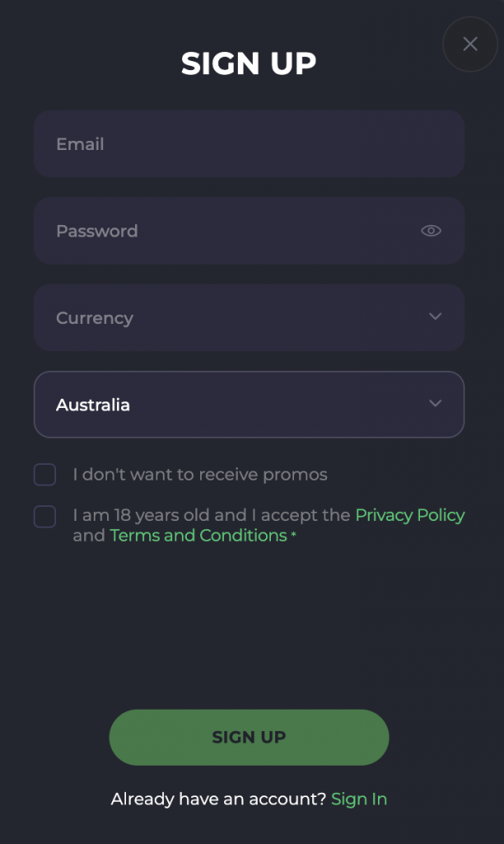Open the Australia dropdown chevron
Viewport: 504px width, 844px height.
click(436, 403)
